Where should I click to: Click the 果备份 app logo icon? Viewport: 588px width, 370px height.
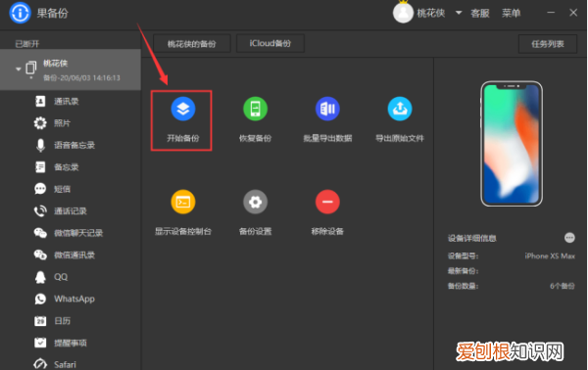20,13
